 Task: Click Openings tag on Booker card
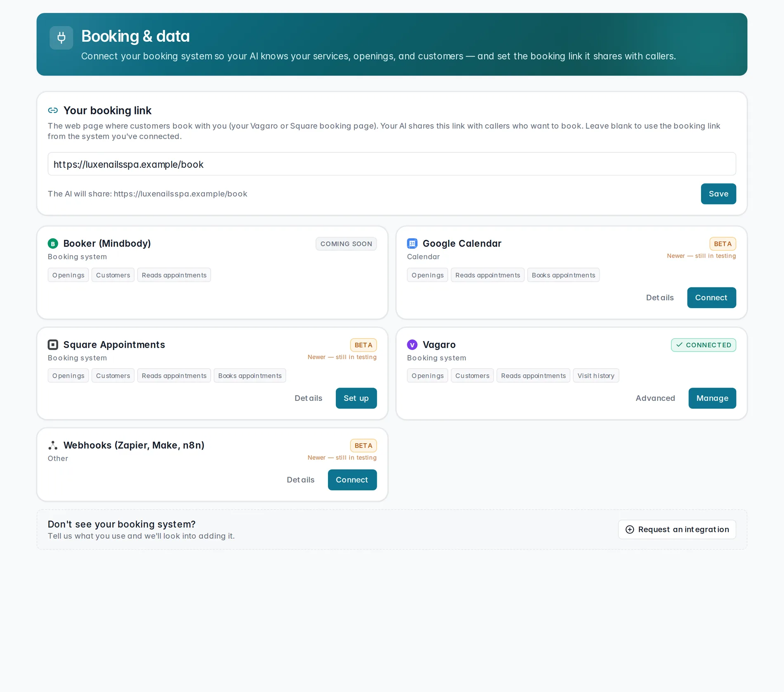(68, 275)
